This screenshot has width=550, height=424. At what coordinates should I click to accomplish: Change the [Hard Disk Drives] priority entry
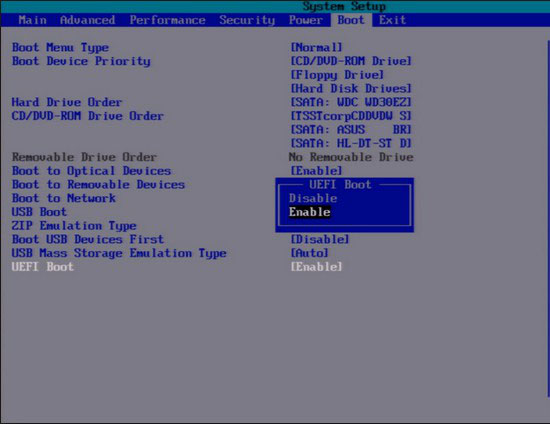click(351, 88)
